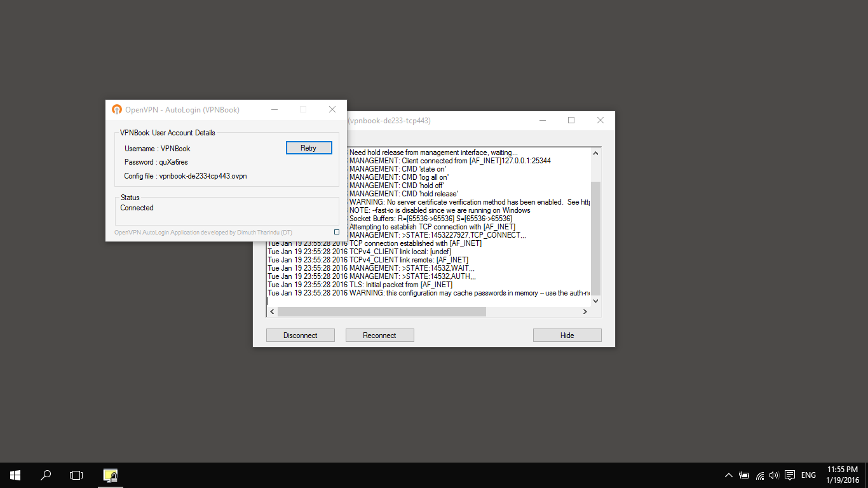Click log line 'Need hold release from management interface'
Screen dimensions: 868x488
433,152
